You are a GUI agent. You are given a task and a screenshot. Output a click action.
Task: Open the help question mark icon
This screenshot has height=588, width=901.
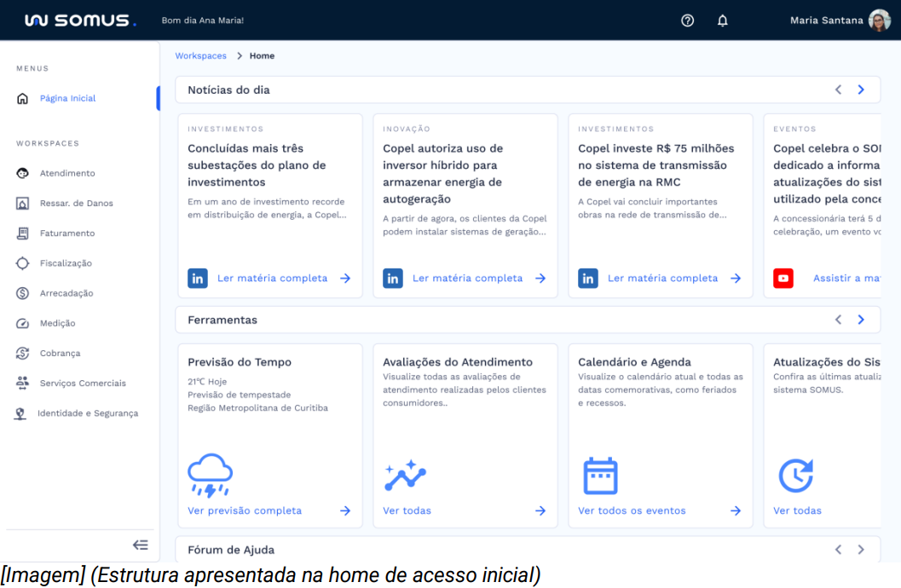[687, 20]
